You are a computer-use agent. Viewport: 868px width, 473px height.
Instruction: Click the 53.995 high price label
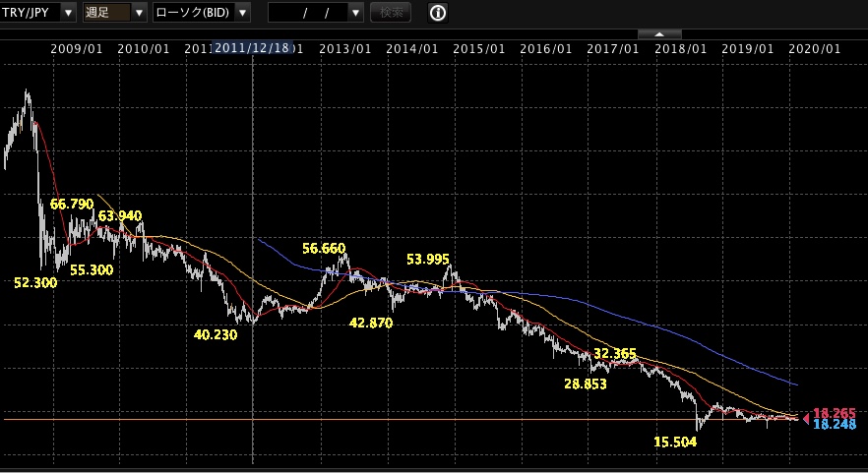click(428, 260)
